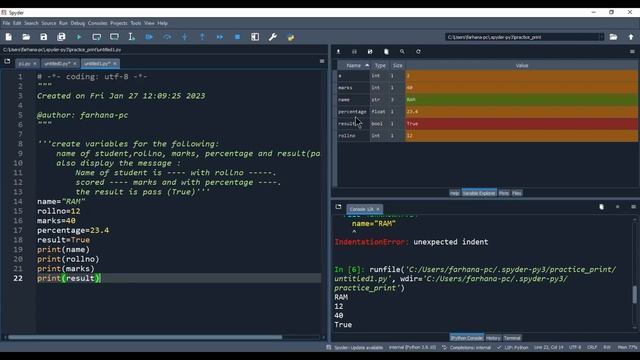Viewport: 640px width, 360px height.
Task: Switch to Files pane tab
Action: pos(517,193)
